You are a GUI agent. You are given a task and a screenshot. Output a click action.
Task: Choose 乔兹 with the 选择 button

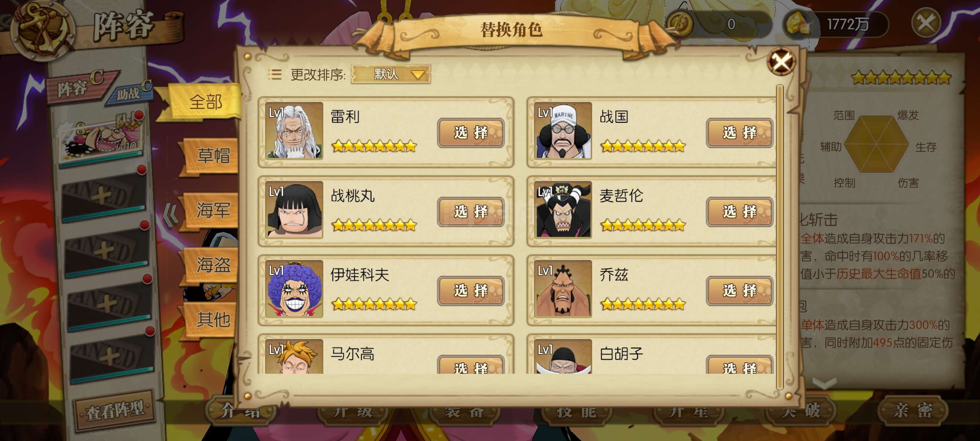tap(739, 291)
